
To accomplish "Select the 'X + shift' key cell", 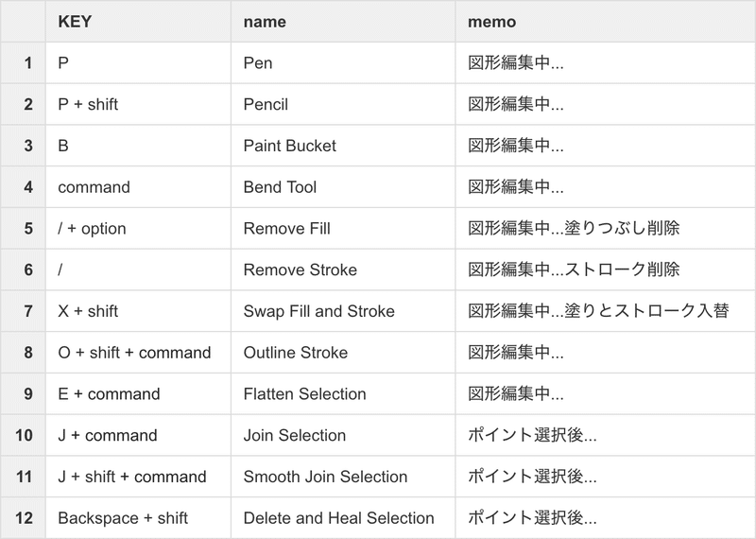I will [138, 311].
